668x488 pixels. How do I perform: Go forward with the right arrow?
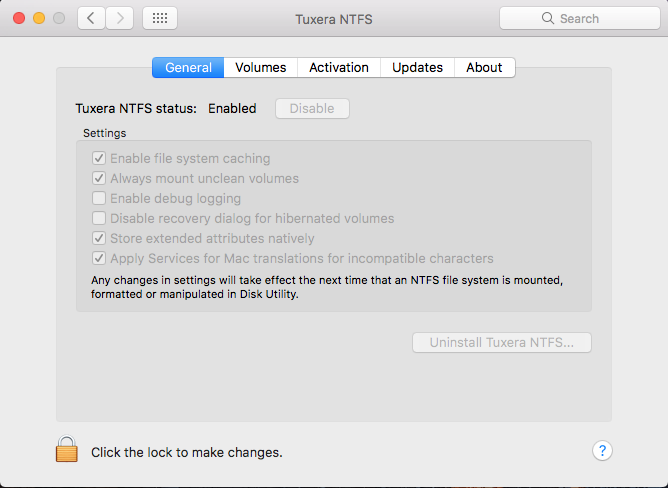point(120,18)
